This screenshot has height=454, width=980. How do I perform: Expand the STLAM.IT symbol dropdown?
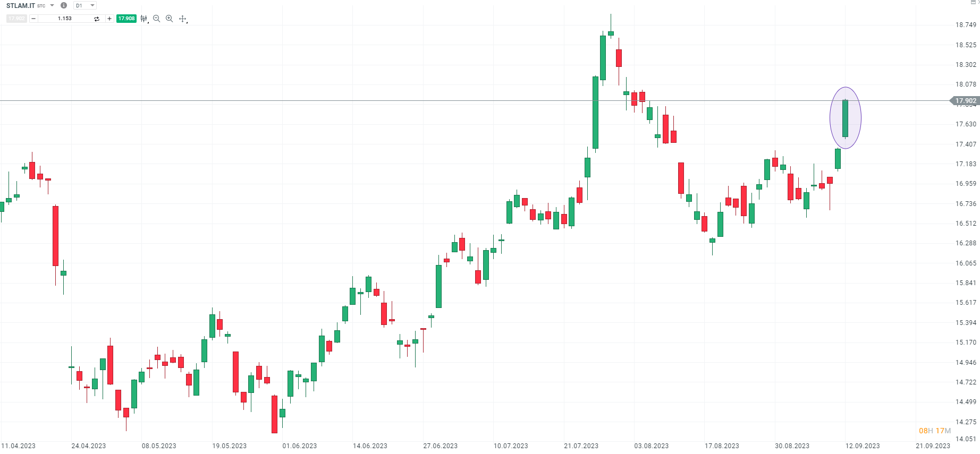tap(52, 5)
